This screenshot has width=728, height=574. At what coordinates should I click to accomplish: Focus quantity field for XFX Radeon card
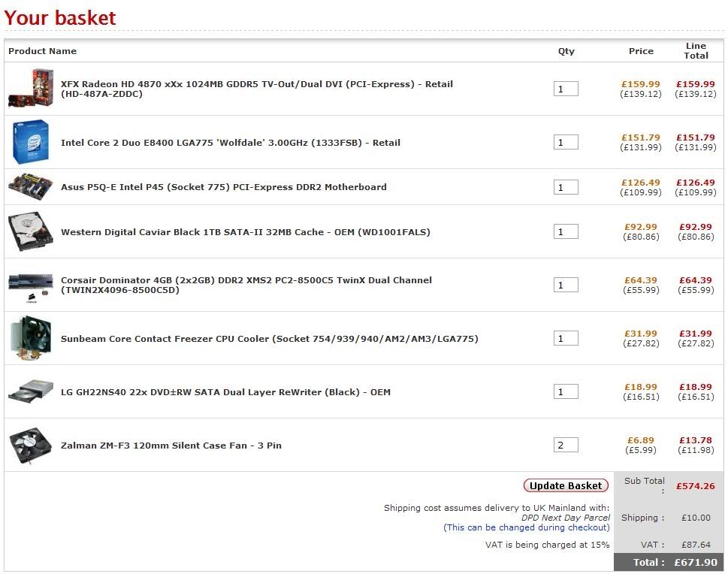tap(566, 89)
